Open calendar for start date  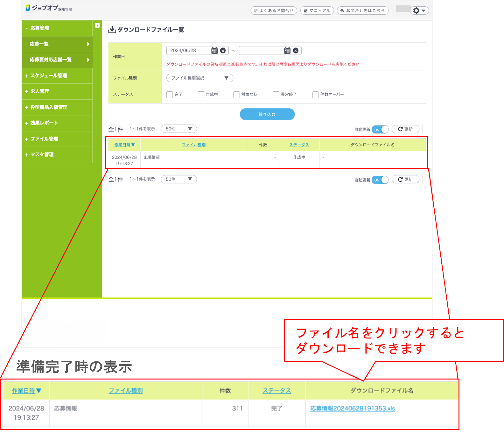pyautogui.click(x=214, y=51)
